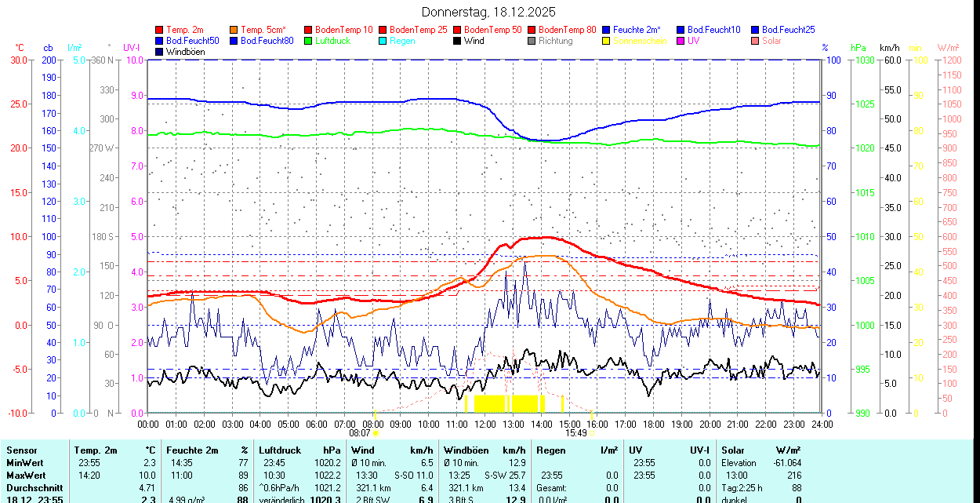This screenshot has width=980, height=503.
Task: Click the gray Richtung legend square
Action: point(532,41)
